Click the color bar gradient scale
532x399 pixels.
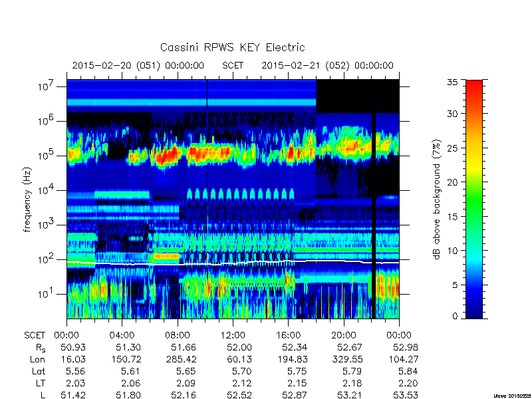click(474, 199)
